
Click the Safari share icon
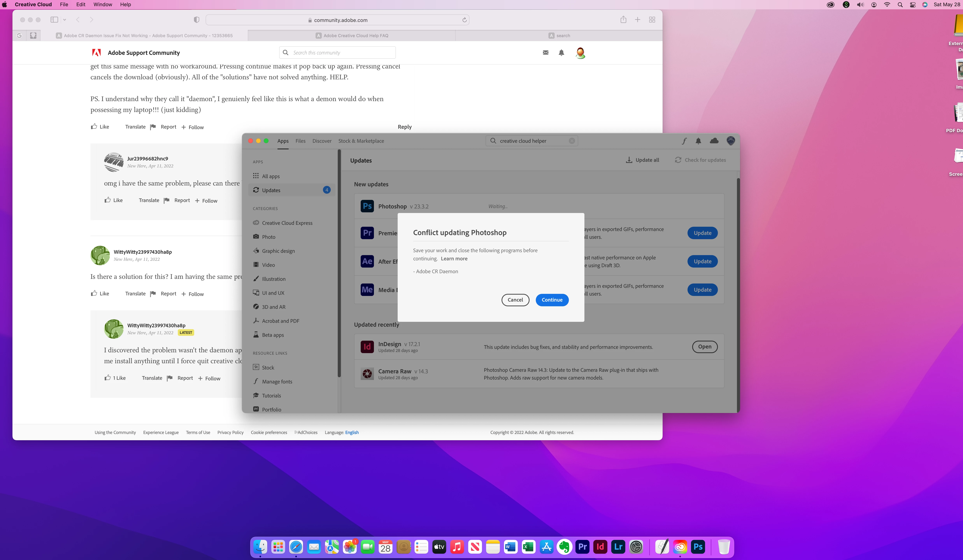click(623, 20)
